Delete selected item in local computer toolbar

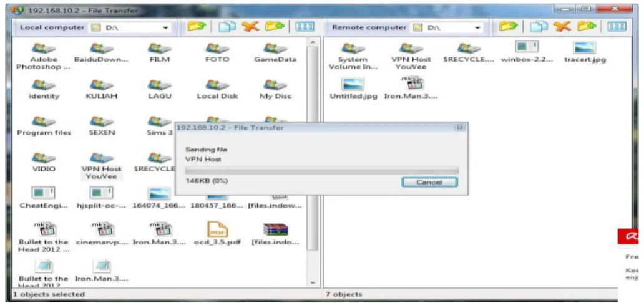250,27
